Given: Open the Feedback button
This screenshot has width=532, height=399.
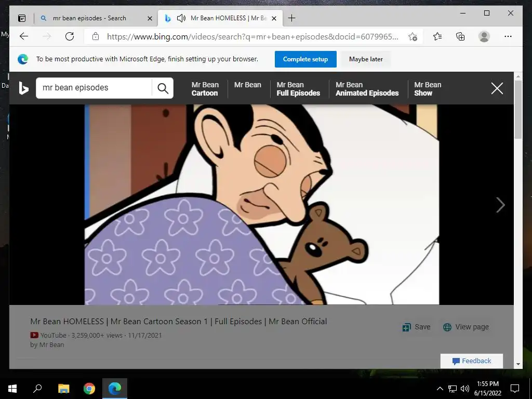Looking at the screenshot, I should [x=472, y=361].
